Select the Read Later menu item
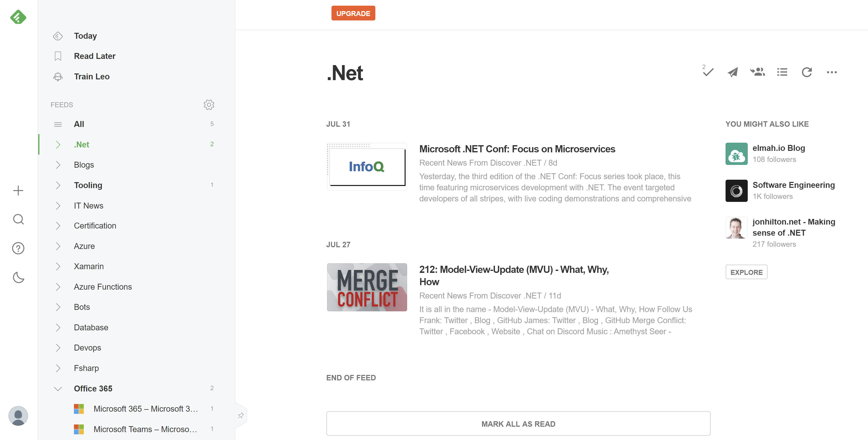The width and height of the screenshot is (868, 440). click(95, 56)
